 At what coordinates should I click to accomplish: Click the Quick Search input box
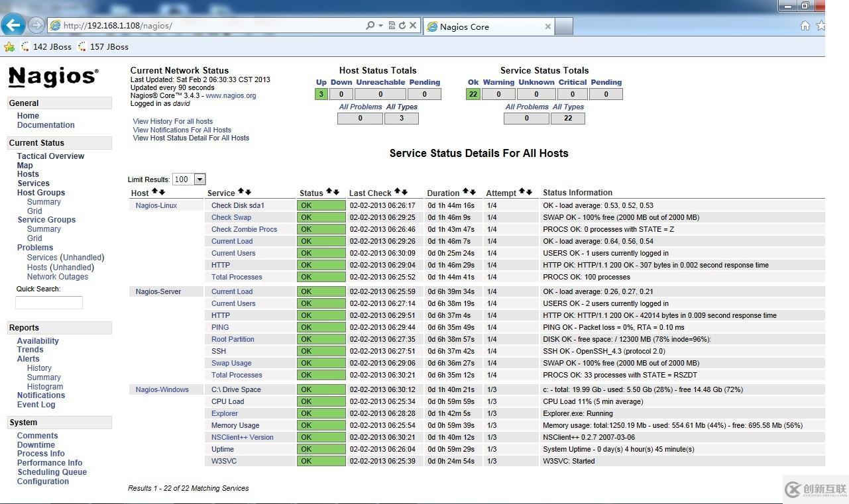click(x=49, y=303)
